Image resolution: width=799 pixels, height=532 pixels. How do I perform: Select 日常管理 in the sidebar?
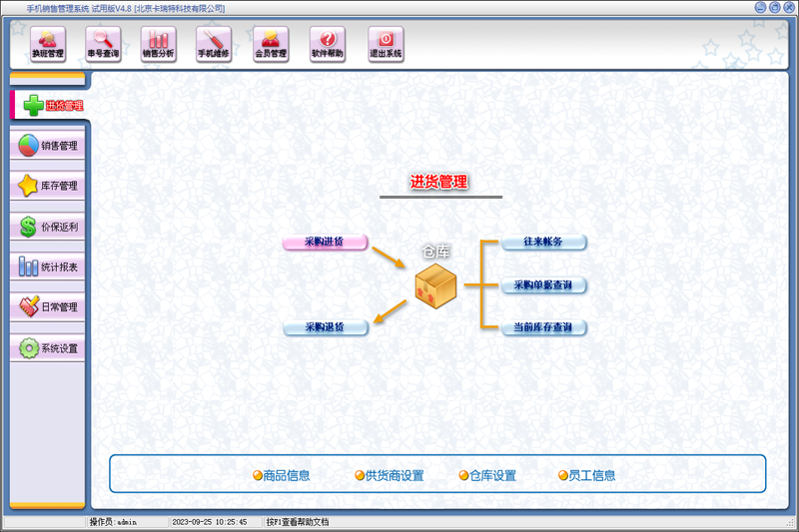click(47, 307)
